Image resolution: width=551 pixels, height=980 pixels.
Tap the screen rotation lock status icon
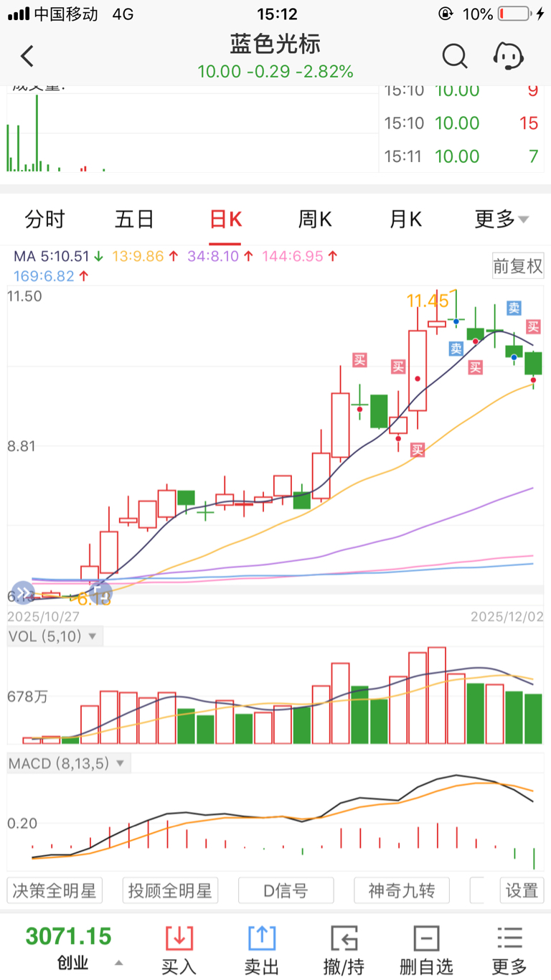point(445,14)
